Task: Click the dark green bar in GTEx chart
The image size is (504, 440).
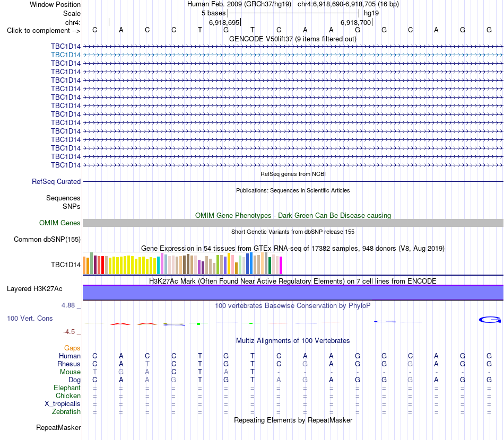Action: coord(270,266)
